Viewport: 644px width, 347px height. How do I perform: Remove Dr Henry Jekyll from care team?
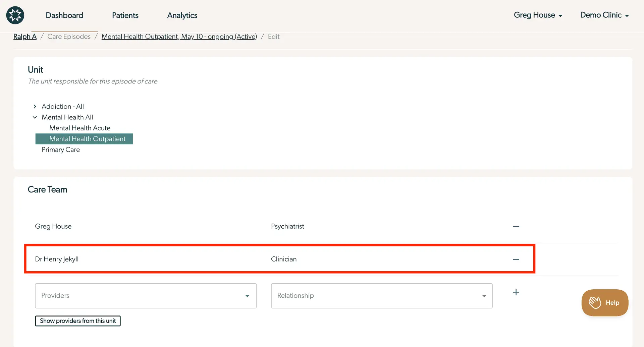pos(516,259)
